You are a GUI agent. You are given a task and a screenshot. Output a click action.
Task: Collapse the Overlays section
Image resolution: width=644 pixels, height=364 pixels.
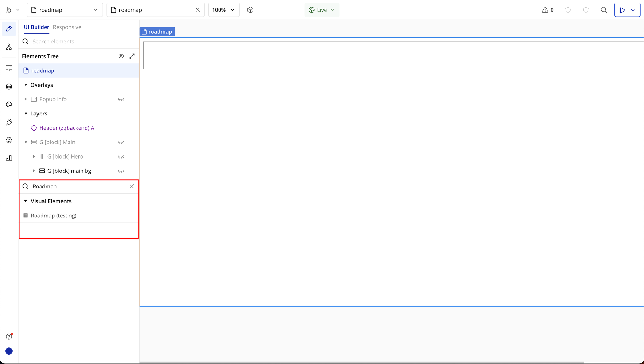[26, 85]
